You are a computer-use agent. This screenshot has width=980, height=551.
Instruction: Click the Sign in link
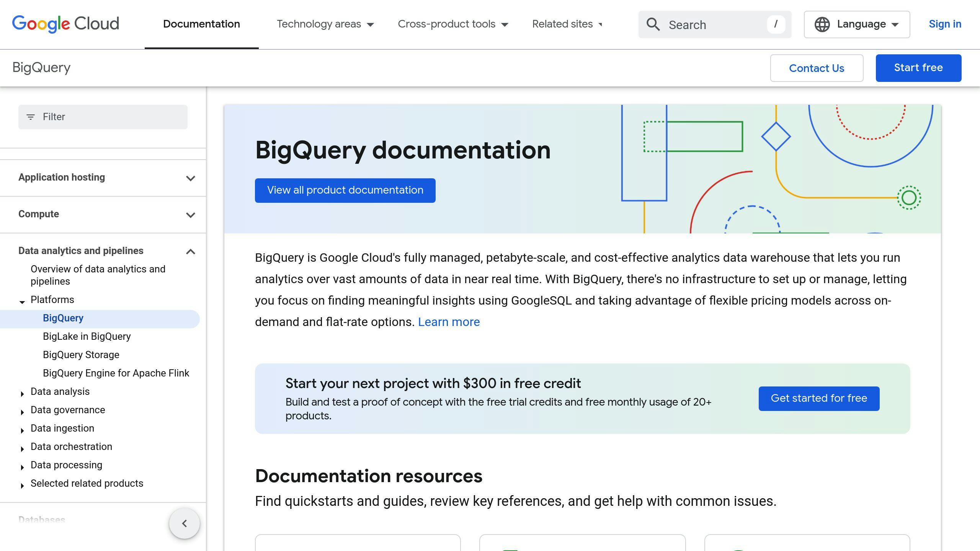click(945, 24)
